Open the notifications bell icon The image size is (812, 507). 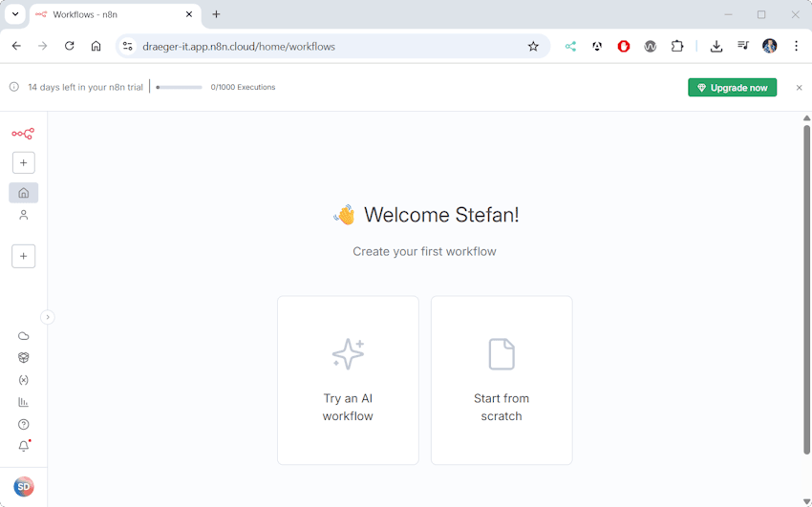(x=23, y=447)
